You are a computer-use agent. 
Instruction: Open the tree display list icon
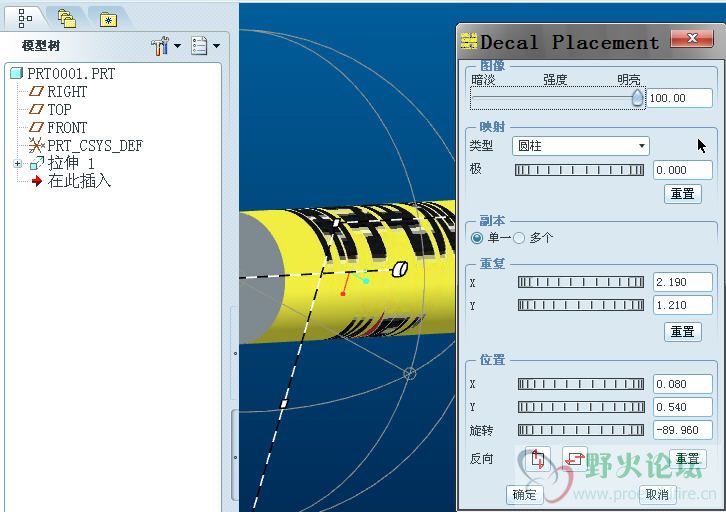[x=199, y=46]
